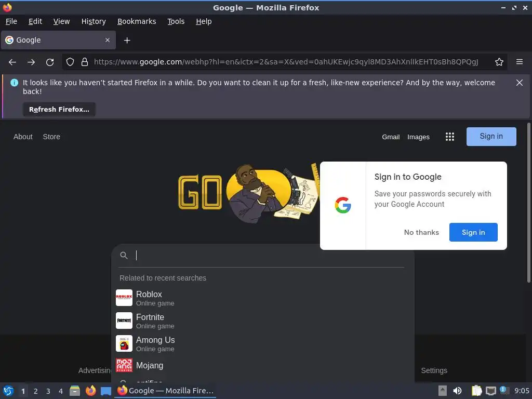Click into the Google search text field
The width and height of the screenshot is (532, 399).
pyautogui.click(x=270, y=256)
